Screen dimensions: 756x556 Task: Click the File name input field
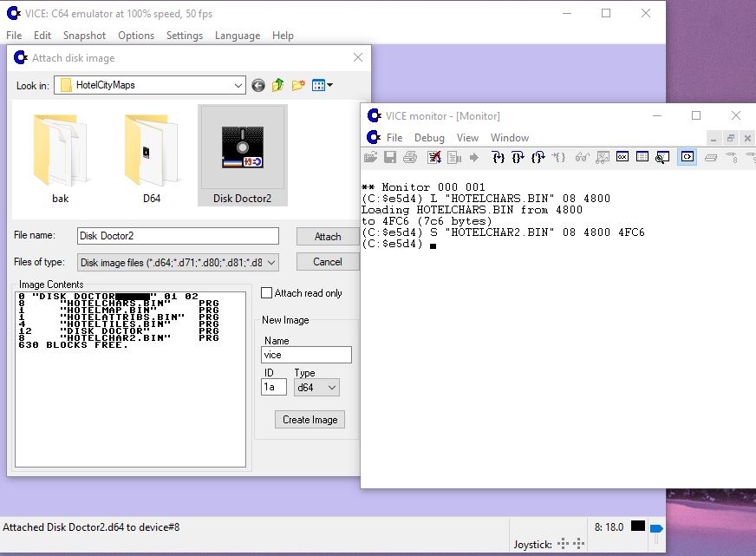tap(178, 236)
